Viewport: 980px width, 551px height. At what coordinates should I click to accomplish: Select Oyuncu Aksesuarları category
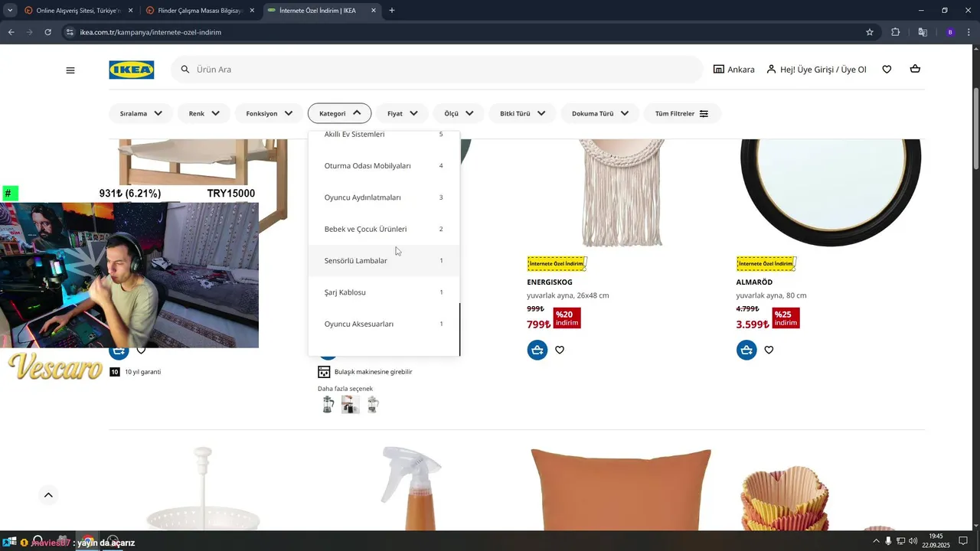pos(384,324)
